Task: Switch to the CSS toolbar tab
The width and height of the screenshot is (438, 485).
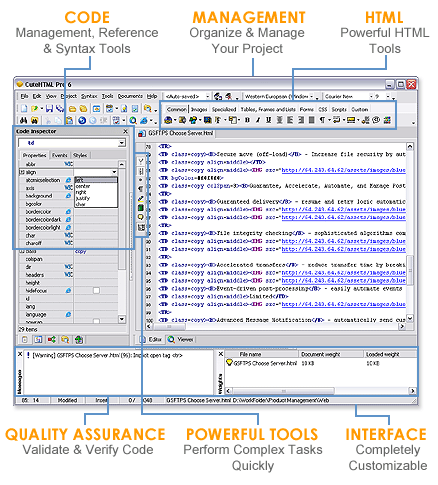Action: (322, 109)
